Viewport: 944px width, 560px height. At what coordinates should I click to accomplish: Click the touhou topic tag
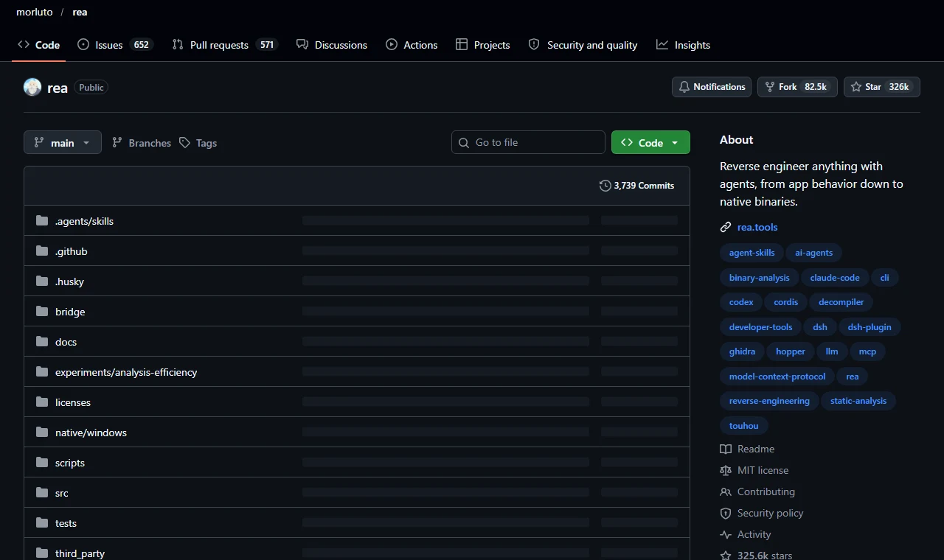743,425
